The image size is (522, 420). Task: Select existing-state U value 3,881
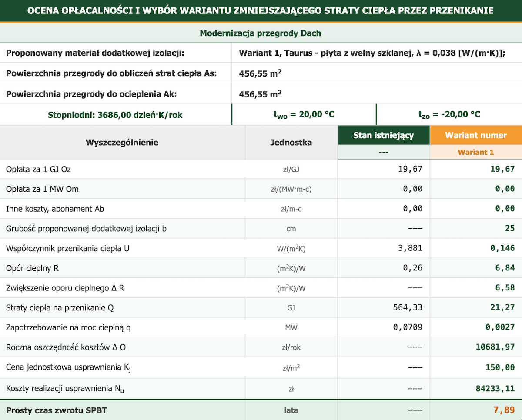point(410,249)
